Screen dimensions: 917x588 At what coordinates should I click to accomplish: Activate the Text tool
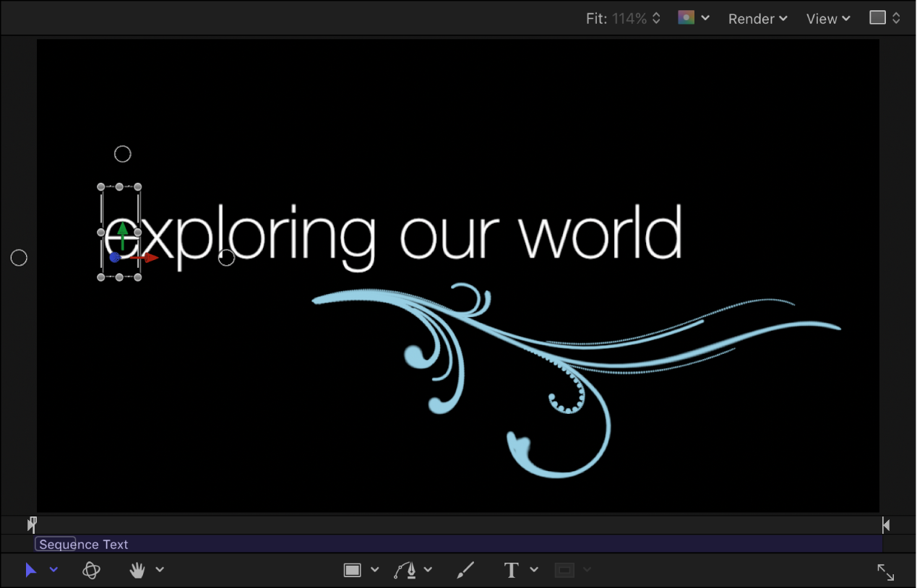pyautogui.click(x=511, y=570)
